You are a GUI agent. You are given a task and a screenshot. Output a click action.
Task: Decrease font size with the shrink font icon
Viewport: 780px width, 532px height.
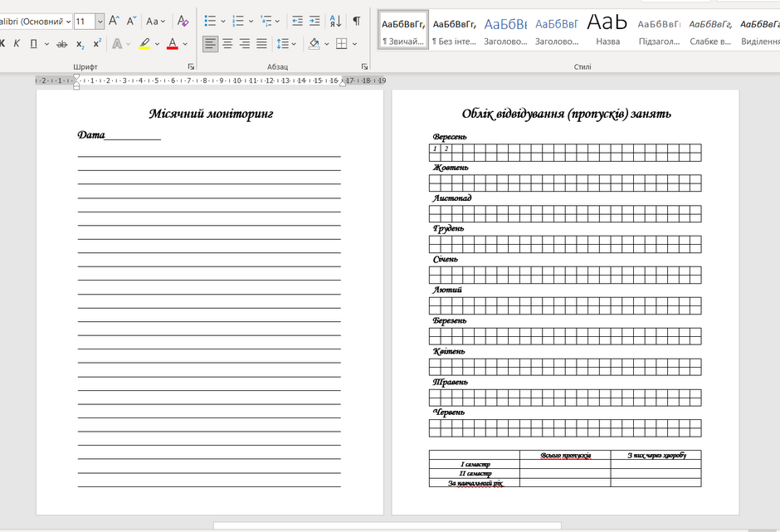coord(131,21)
